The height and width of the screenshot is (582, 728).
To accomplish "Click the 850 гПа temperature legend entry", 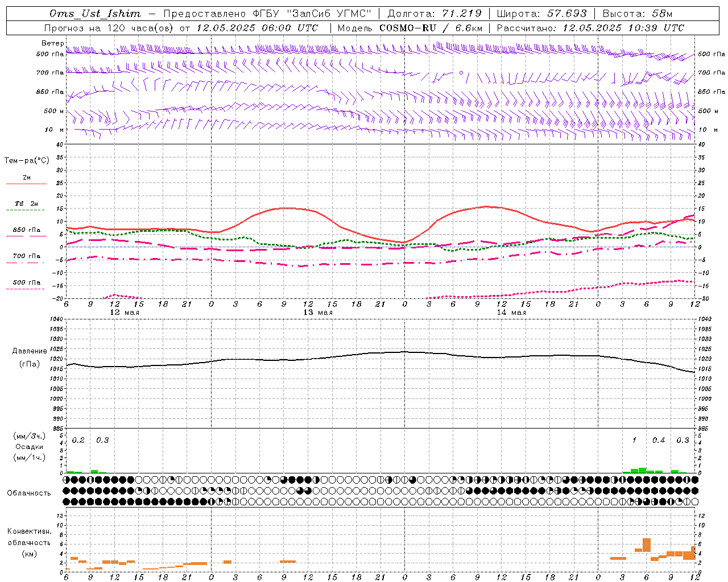I will point(27,230).
